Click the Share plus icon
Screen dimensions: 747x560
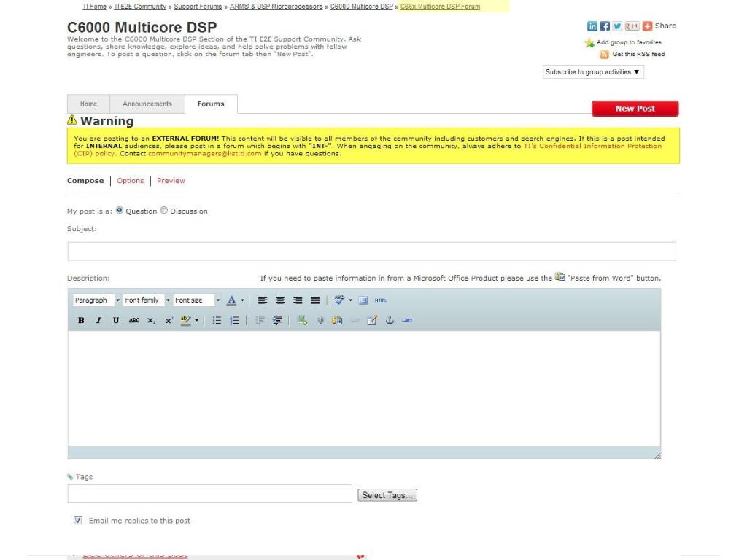coord(648,26)
